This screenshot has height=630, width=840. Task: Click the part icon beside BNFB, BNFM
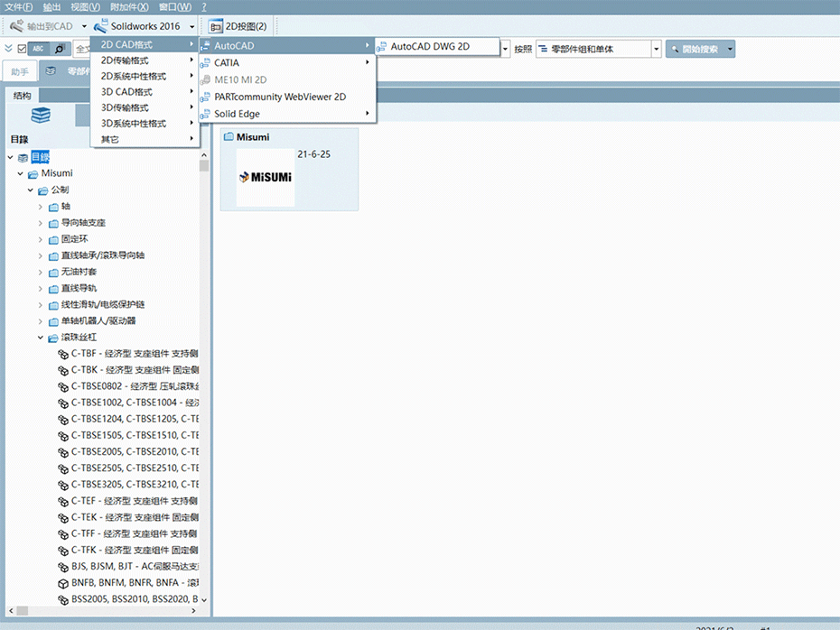click(x=63, y=583)
